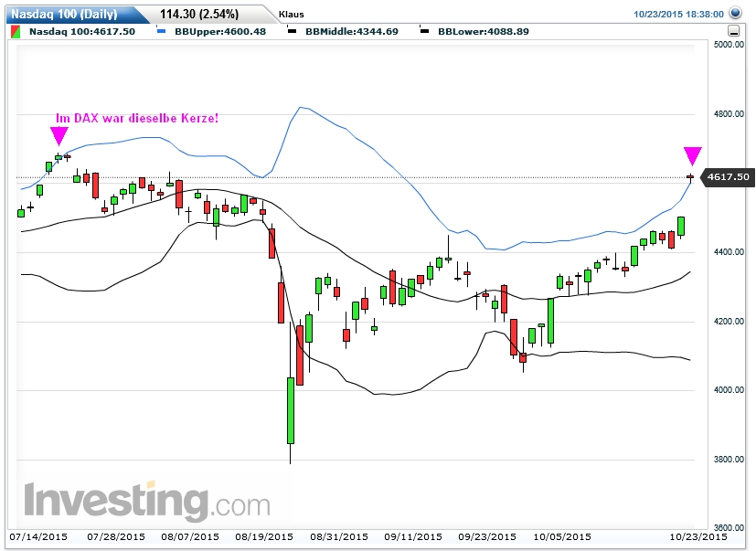Viewport: 756px width, 551px height.
Task: Click the black BBLower legend swatch
Action: [x=424, y=31]
